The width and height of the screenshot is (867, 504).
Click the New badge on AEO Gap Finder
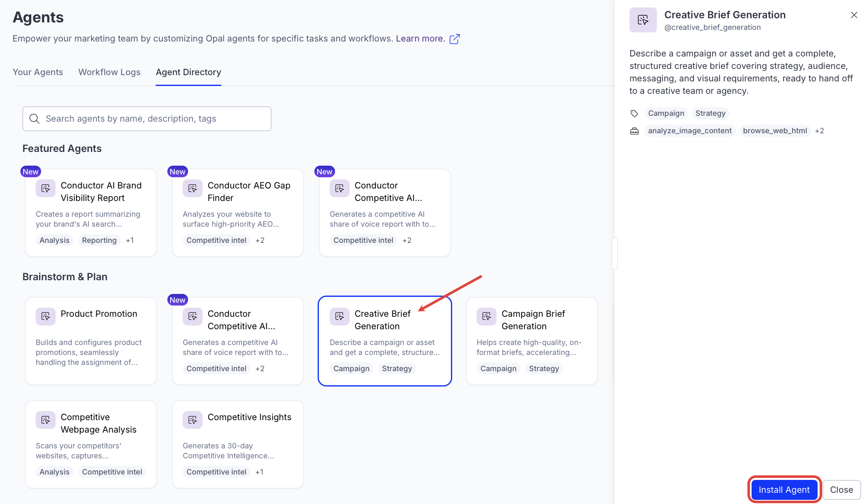(x=177, y=171)
